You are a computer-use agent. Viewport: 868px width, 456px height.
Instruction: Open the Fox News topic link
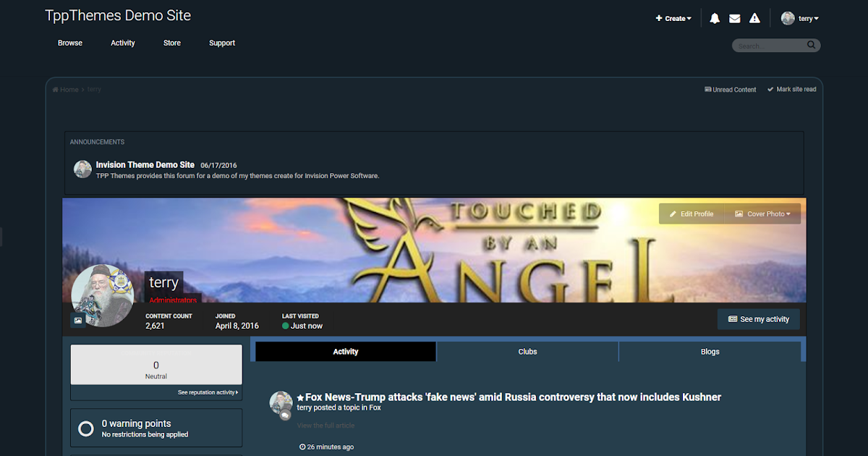513,397
